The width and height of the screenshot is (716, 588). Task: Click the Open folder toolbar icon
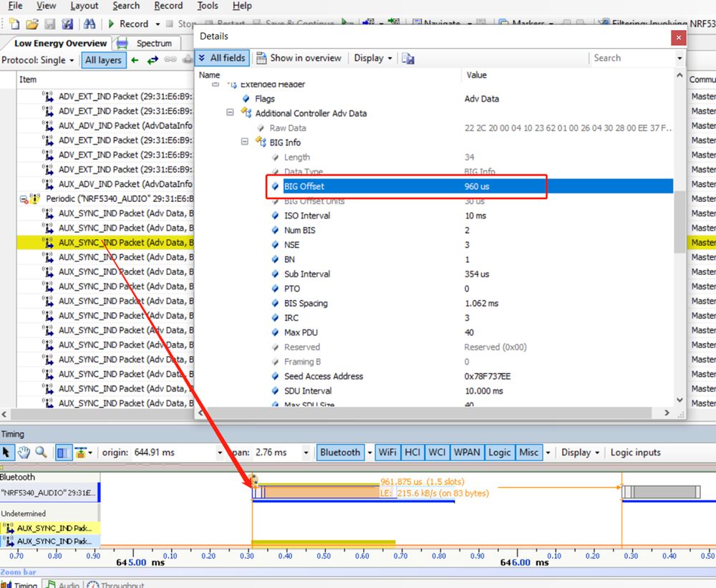point(32,24)
